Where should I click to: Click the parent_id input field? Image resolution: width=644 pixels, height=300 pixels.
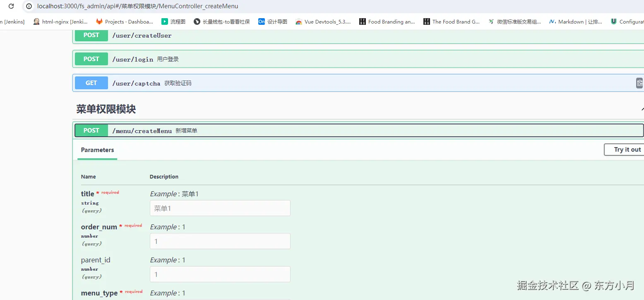click(x=220, y=274)
